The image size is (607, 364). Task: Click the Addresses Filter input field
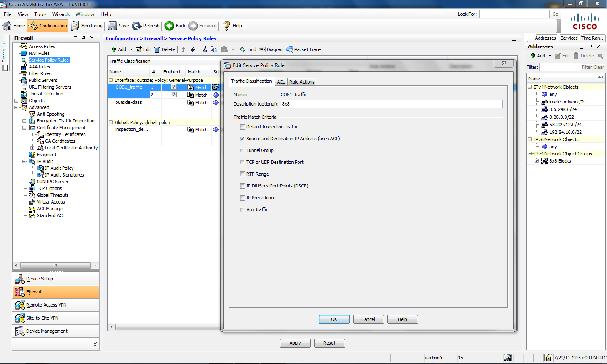pos(560,67)
